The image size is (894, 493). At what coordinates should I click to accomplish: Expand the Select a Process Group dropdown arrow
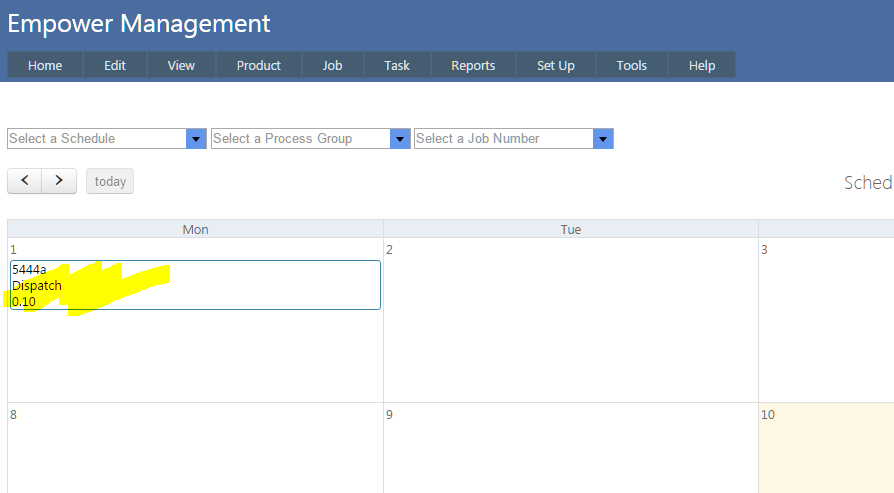(x=400, y=139)
